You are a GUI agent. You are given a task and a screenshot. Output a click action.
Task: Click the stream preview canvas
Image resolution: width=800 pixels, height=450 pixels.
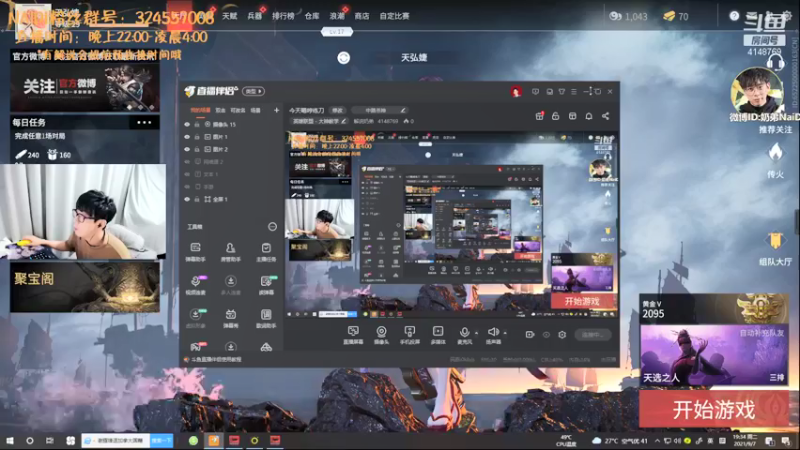(451, 226)
